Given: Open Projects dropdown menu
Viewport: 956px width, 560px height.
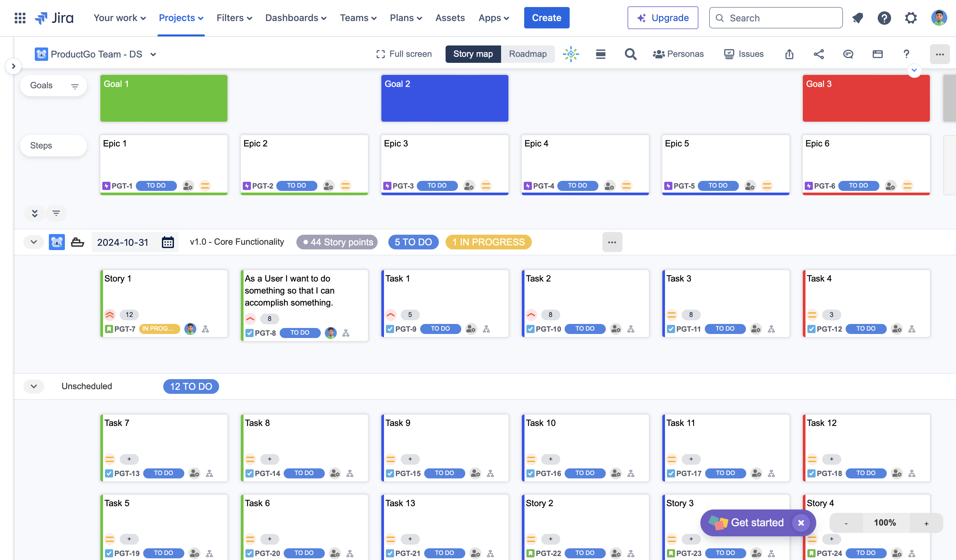Looking at the screenshot, I should 181,18.
